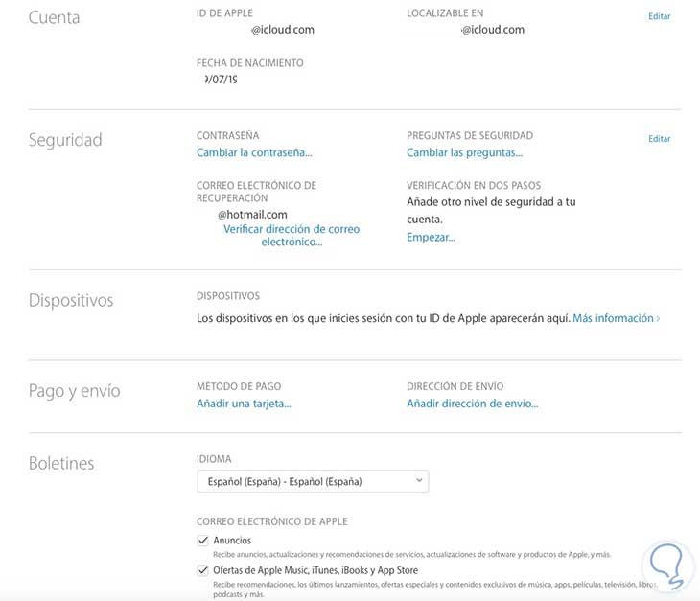Click the Apple ID icloud.com address
Viewport: 700px width, 601px height.
(282, 30)
